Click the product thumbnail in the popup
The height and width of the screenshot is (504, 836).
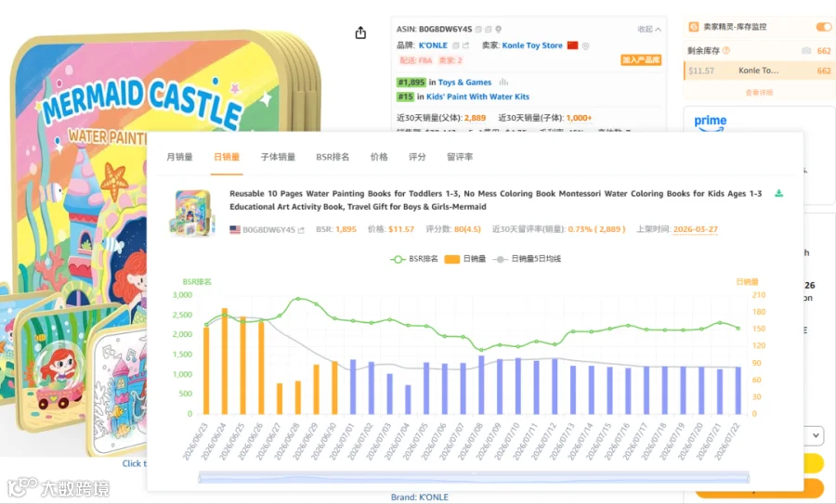tap(193, 213)
